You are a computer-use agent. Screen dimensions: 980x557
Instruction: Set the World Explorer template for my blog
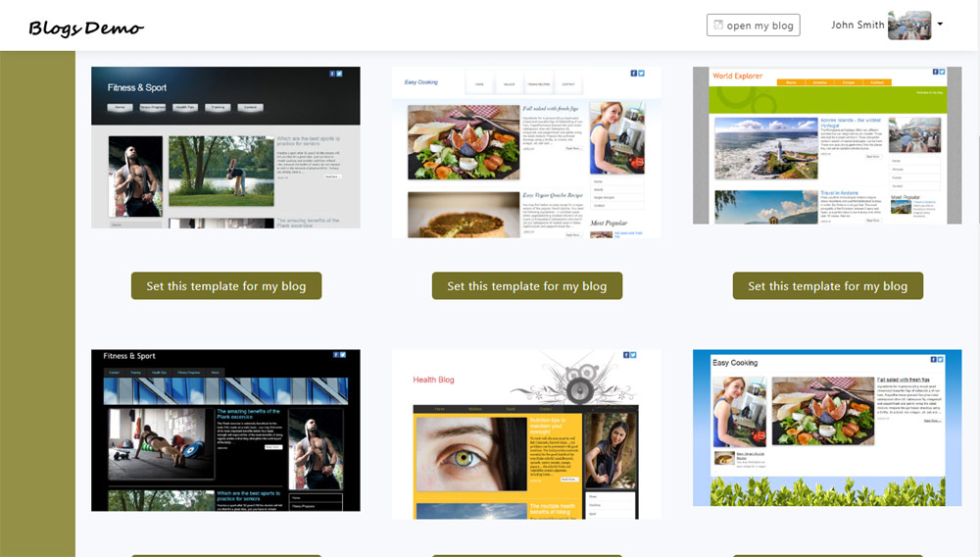point(827,286)
